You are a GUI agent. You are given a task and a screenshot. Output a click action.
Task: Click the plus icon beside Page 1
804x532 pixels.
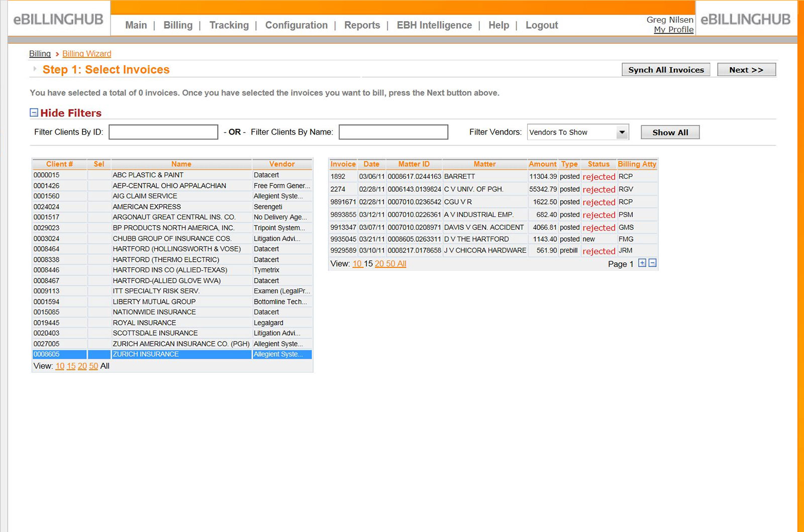(642, 263)
